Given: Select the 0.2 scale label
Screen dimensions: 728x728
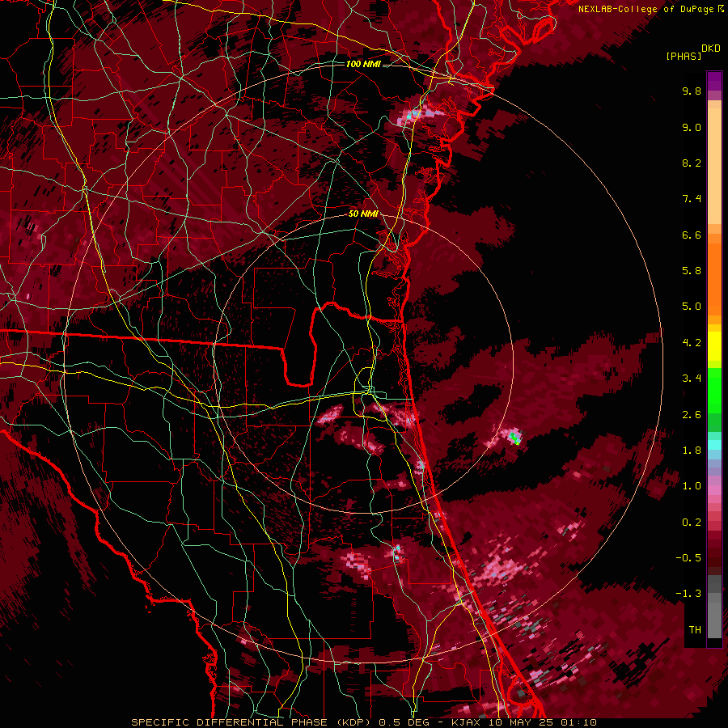Looking at the screenshot, I should [692, 523].
